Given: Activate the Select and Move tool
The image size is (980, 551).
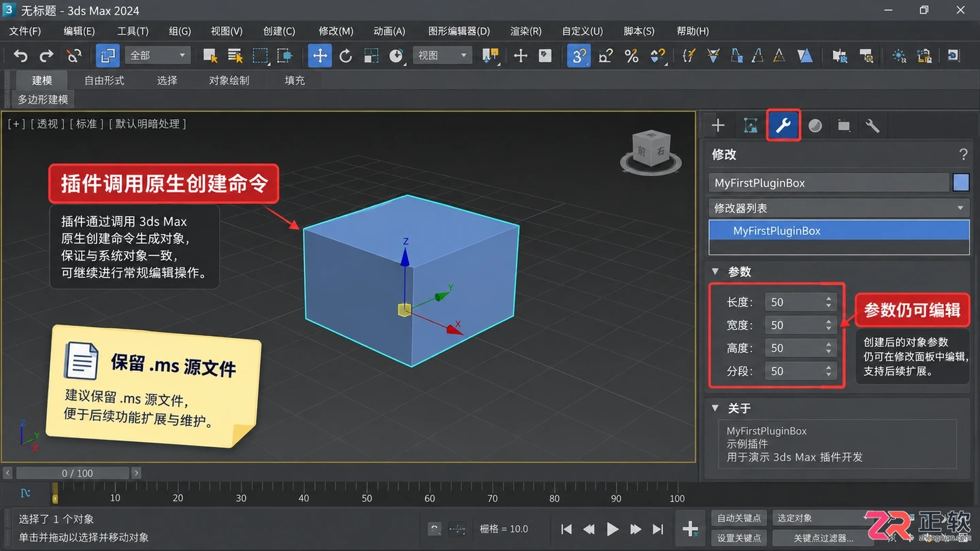Looking at the screenshot, I should pyautogui.click(x=320, y=56).
